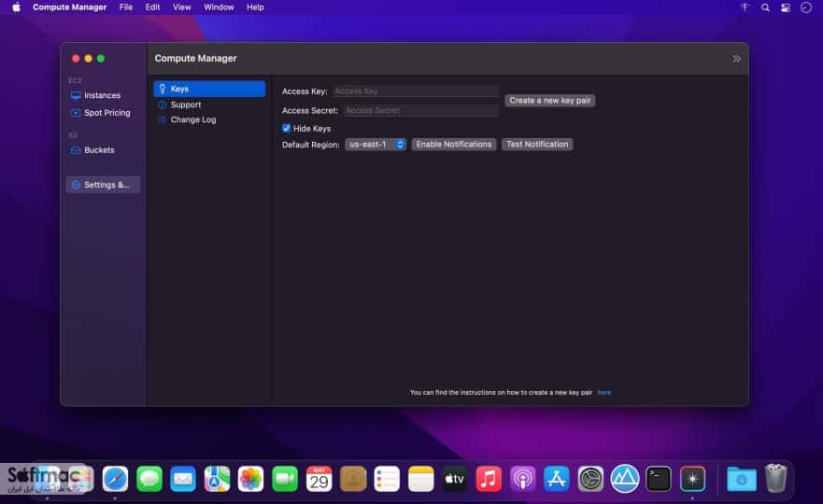
Task: Open Control Center in menu bar
Action: pyautogui.click(x=786, y=7)
